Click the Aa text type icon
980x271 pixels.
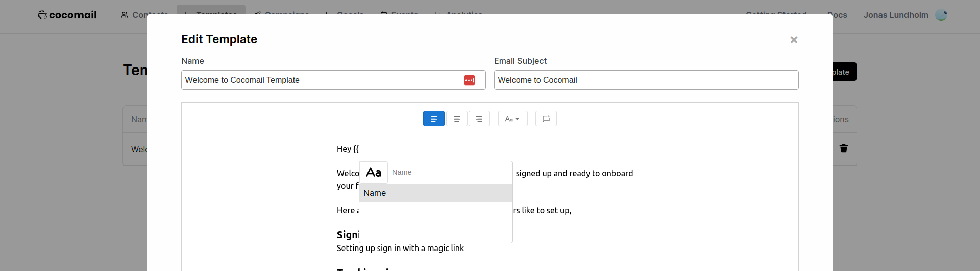point(374,173)
